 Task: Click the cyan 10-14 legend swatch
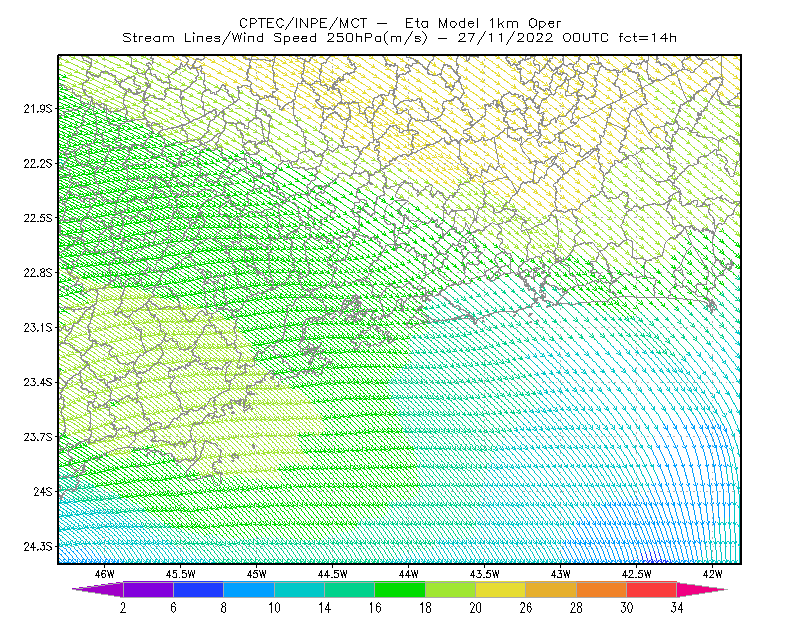point(299,589)
